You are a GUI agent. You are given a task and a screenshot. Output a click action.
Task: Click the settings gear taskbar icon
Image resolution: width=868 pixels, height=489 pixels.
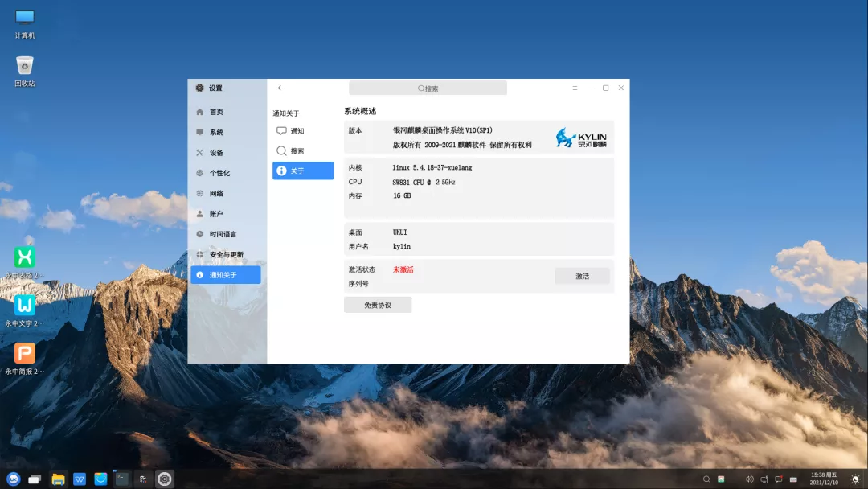(165, 479)
